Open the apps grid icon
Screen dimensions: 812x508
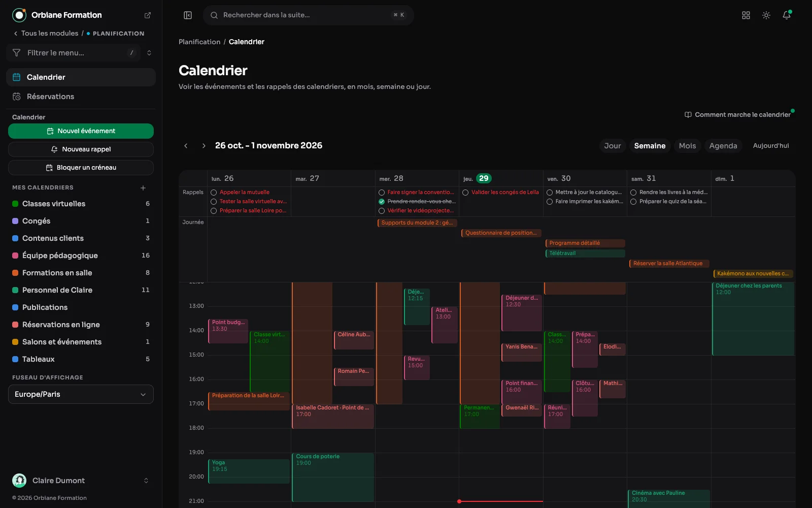[x=746, y=15]
